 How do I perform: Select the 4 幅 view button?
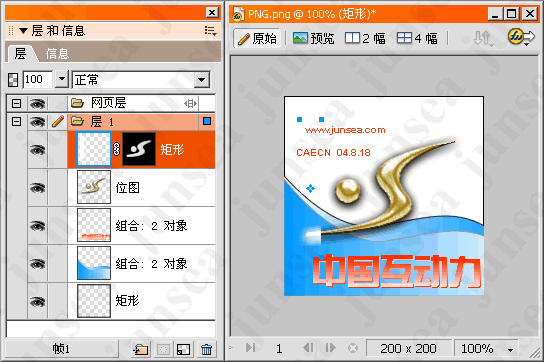[x=417, y=38]
